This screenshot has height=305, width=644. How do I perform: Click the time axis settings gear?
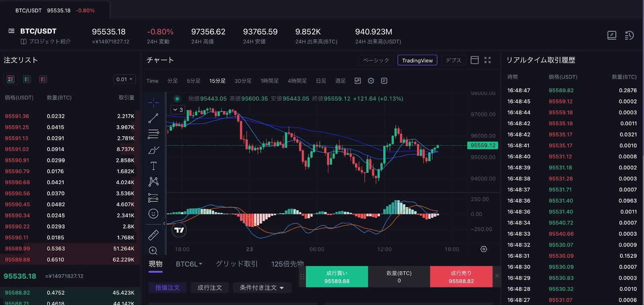(x=484, y=249)
